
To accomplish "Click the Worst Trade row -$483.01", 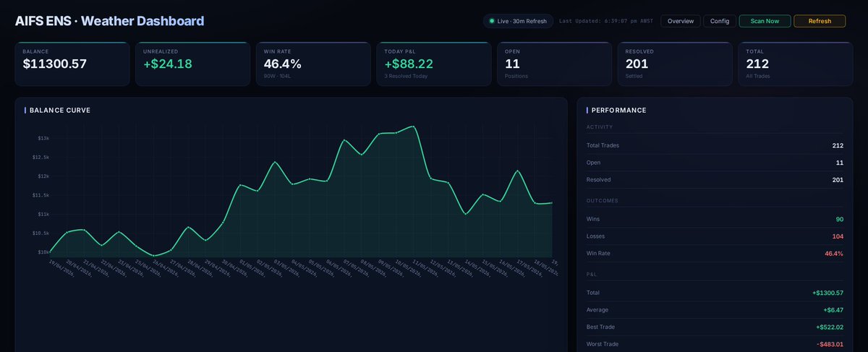I will tap(715, 344).
